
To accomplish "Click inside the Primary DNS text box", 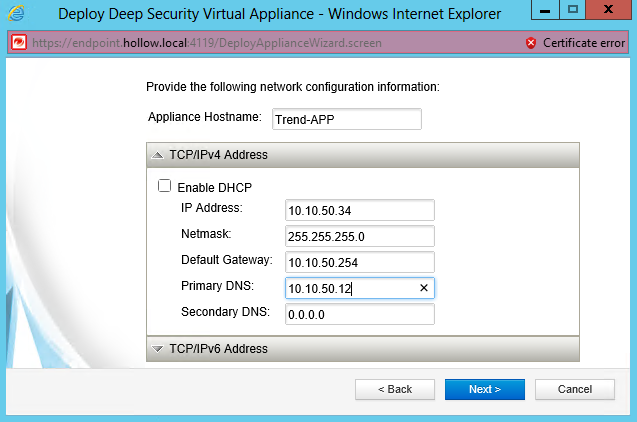I will coord(349,288).
